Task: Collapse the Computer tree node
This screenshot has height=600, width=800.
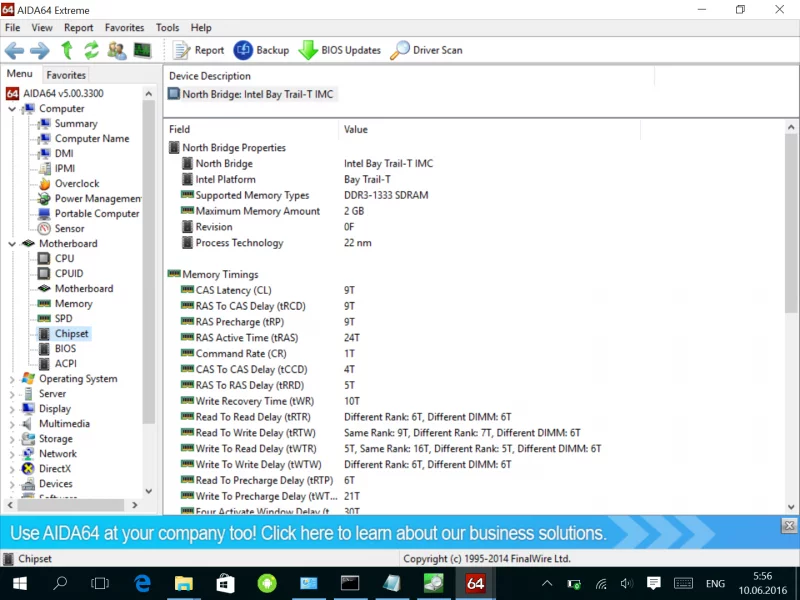Action: [12, 109]
